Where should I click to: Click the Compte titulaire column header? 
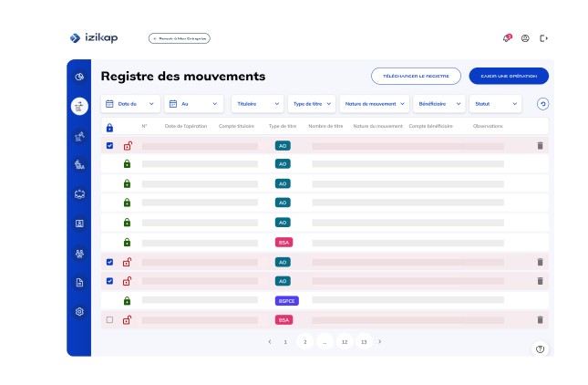(x=237, y=126)
